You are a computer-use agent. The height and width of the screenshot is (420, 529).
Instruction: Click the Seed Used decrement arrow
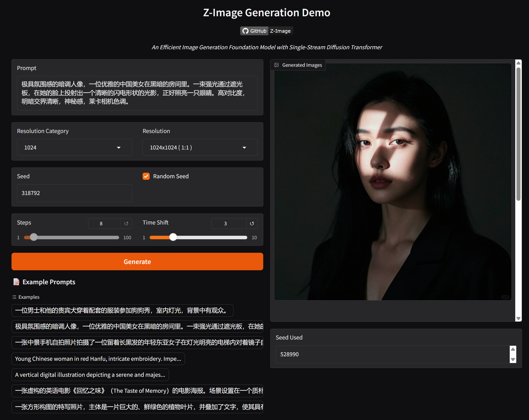513,359
